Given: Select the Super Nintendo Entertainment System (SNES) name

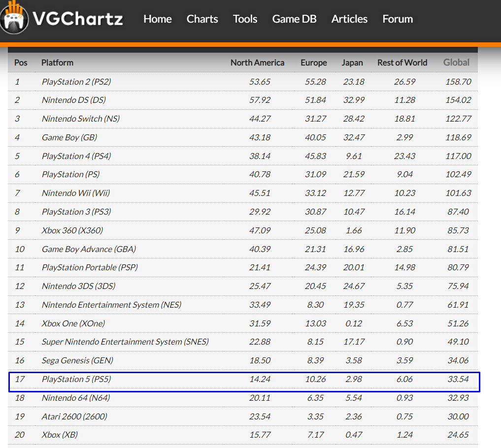Looking at the screenshot, I should pos(125,342).
